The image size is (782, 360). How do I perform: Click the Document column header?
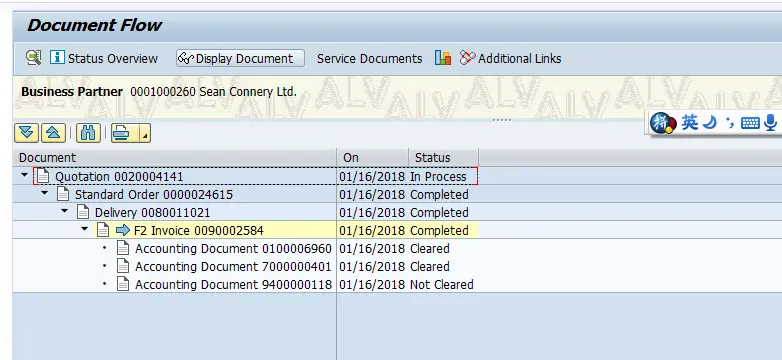click(175, 158)
